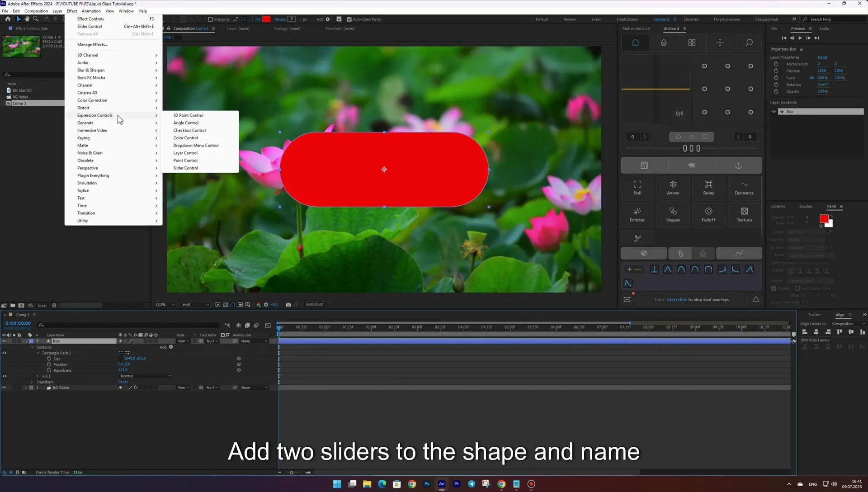This screenshot has width=868, height=492.
Task: Click the red Fill color swatch
Action: click(266, 19)
